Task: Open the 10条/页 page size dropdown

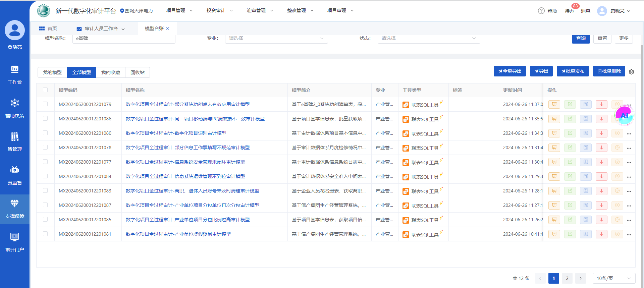Action: (613, 278)
